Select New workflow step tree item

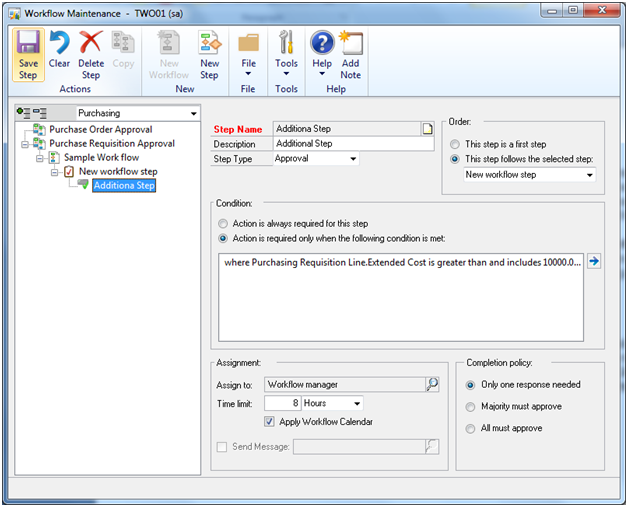[x=118, y=171]
